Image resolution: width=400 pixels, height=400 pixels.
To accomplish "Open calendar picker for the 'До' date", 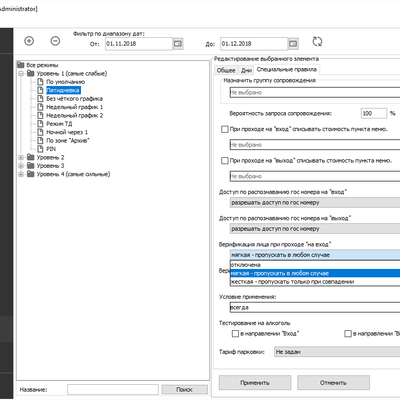I will pos(293,44).
